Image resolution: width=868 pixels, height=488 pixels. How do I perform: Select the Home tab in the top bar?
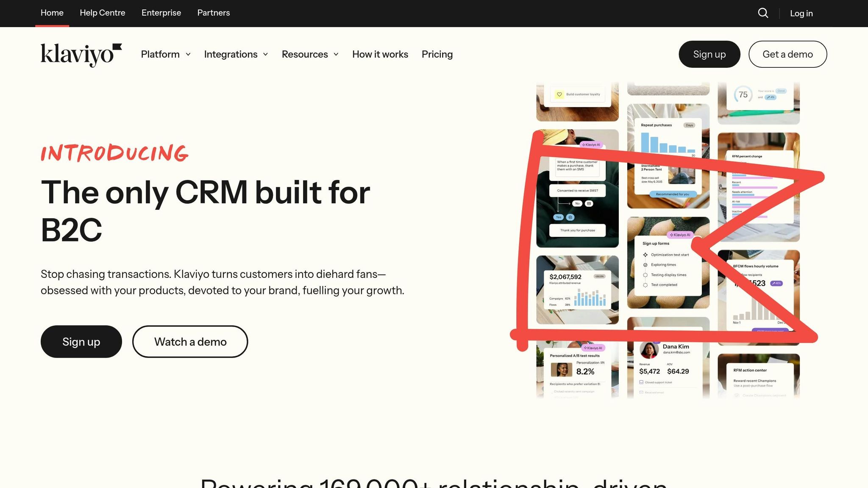click(x=52, y=13)
